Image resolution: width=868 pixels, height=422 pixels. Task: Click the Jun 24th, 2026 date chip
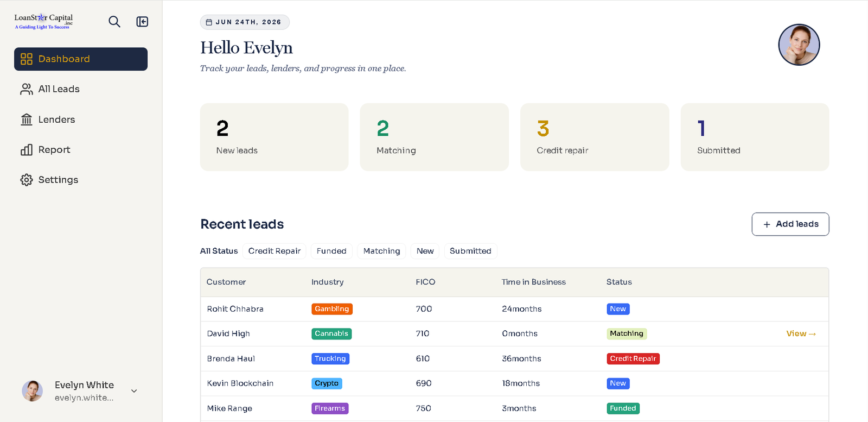coord(245,22)
